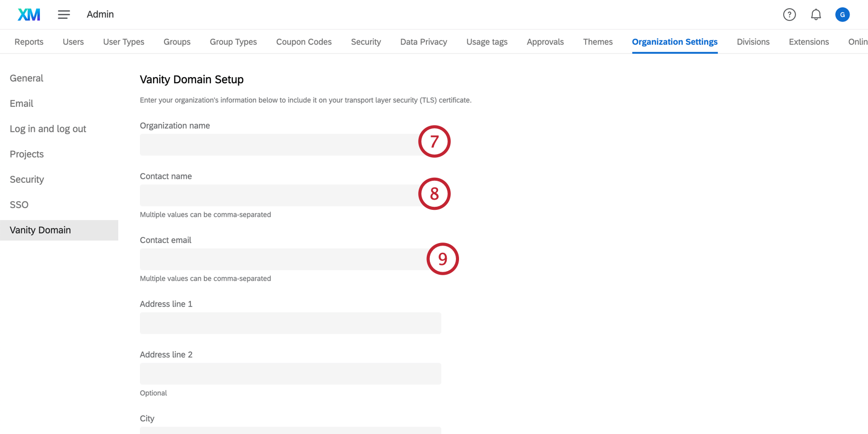Go to the Data Privacy tab
Image resolution: width=868 pixels, height=434 pixels.
tap(423, 42)
